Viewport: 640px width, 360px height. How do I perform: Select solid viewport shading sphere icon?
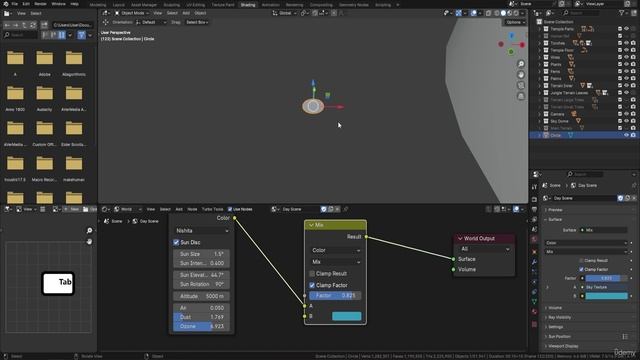pos(503,13)
